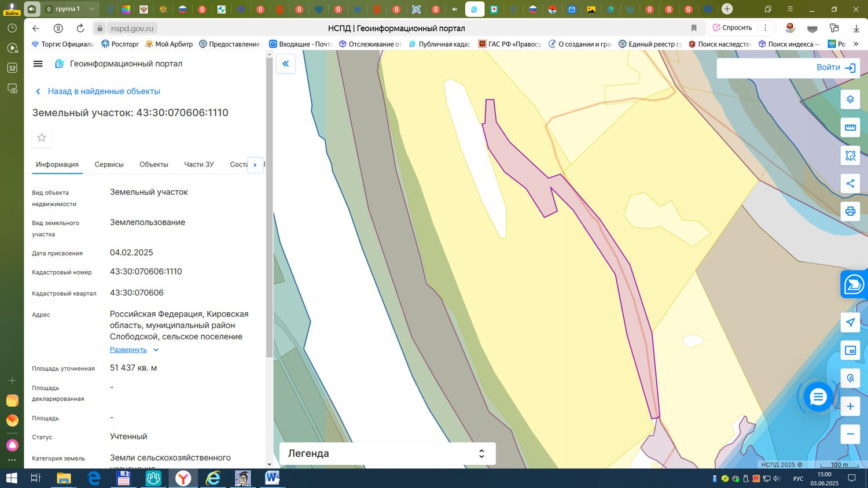Collapse the side panel with double chevron
The height and width of the screenshot is (488, 868).
[286, 64]
